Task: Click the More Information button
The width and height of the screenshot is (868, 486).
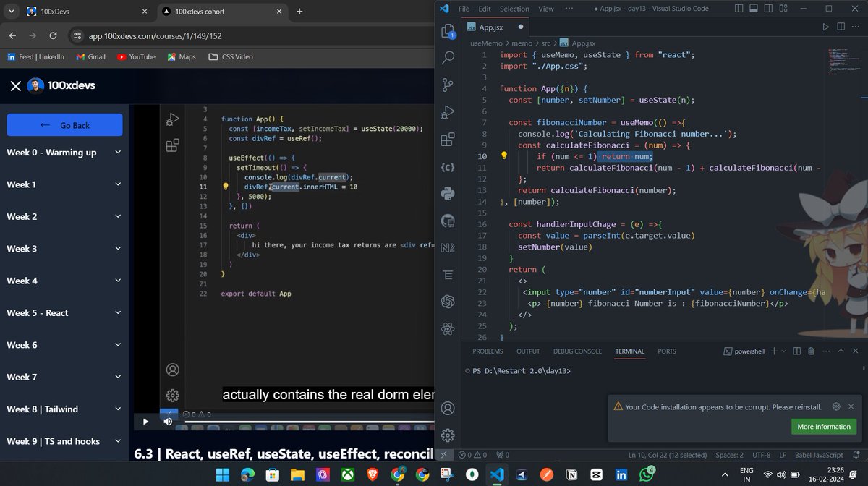Action: pyautogui.click(x=824, y=427)
